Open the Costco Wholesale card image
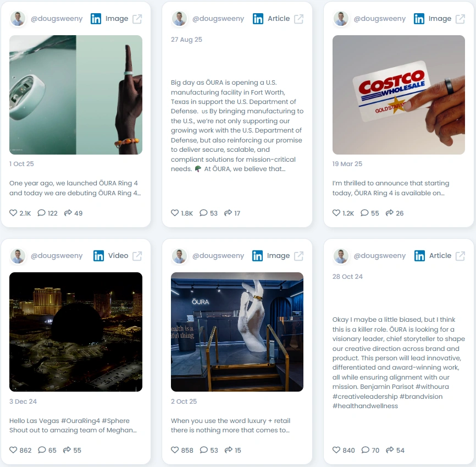This screenshot has height=467, width=476. tap(398, 95)
